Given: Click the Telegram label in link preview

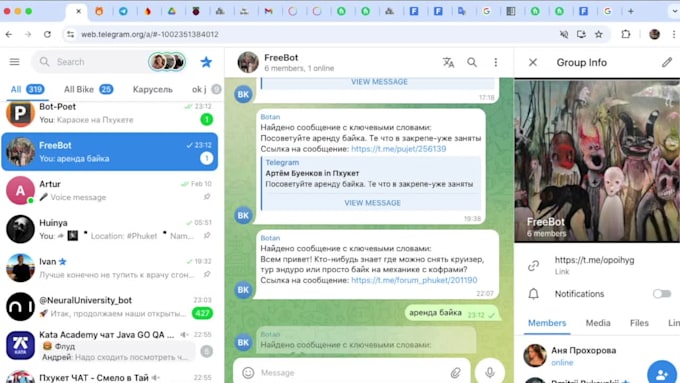Looking at the screenshot, I should click(x=282, y=162).
